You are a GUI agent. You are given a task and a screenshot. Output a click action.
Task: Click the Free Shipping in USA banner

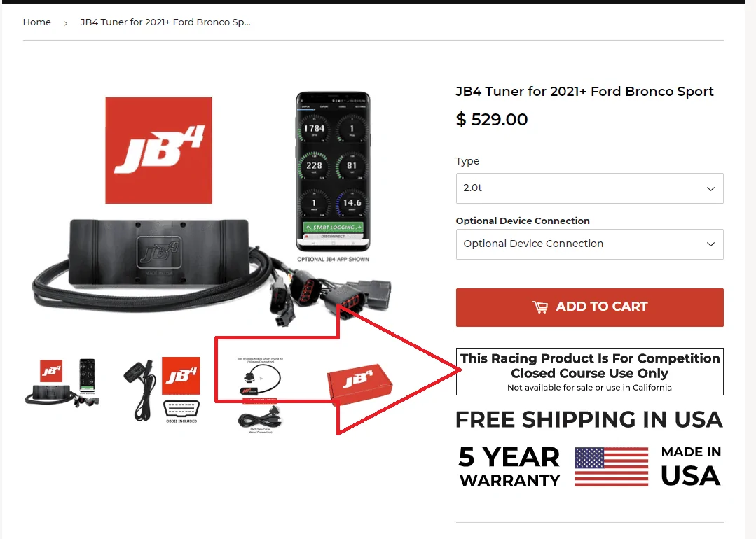[589, 420]
